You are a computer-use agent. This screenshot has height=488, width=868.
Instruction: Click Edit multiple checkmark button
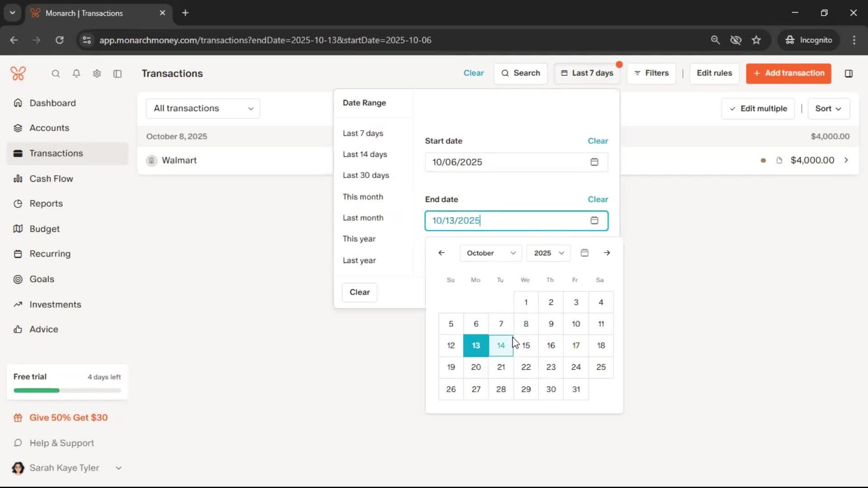click(x=758, y=108)
